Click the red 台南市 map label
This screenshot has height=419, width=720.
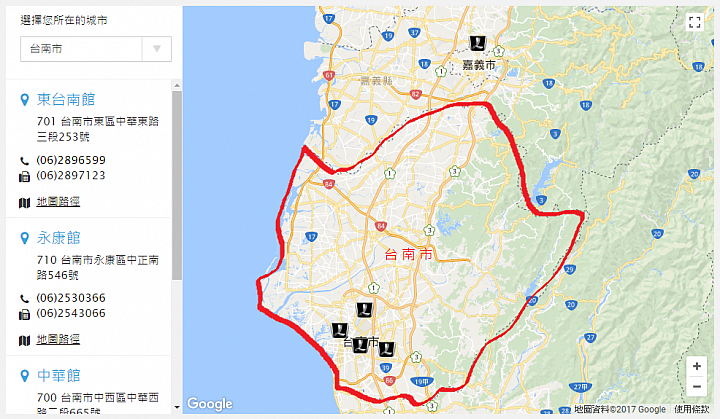click(408, 255)
